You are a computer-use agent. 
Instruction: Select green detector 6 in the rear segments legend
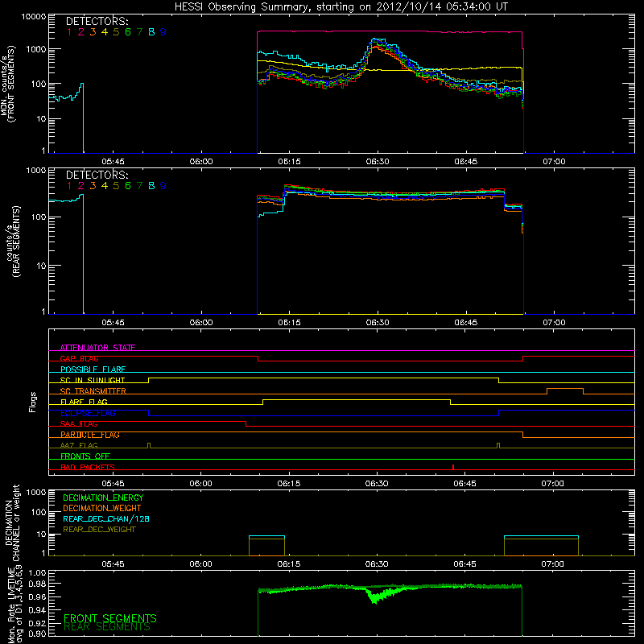click(128, 186)
